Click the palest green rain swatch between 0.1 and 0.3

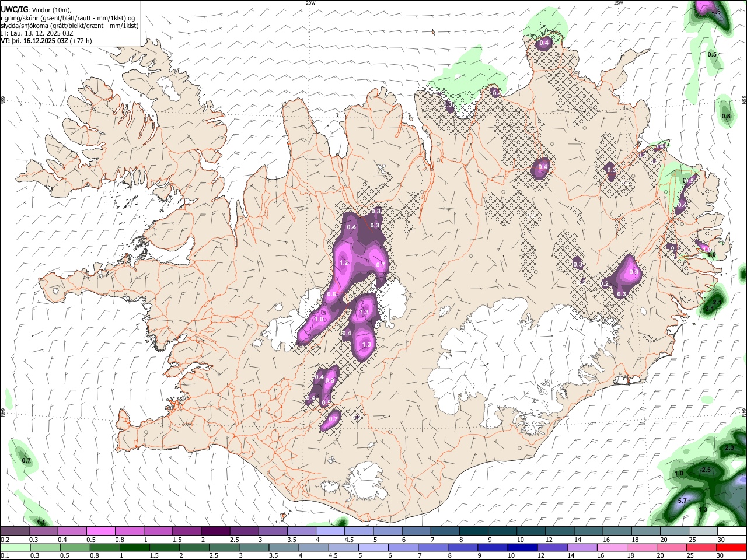pos(15,547)
